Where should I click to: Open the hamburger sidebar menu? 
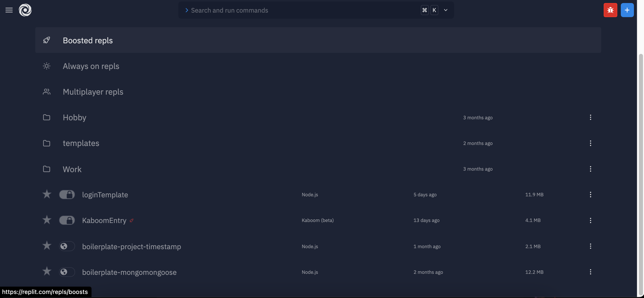9,10
